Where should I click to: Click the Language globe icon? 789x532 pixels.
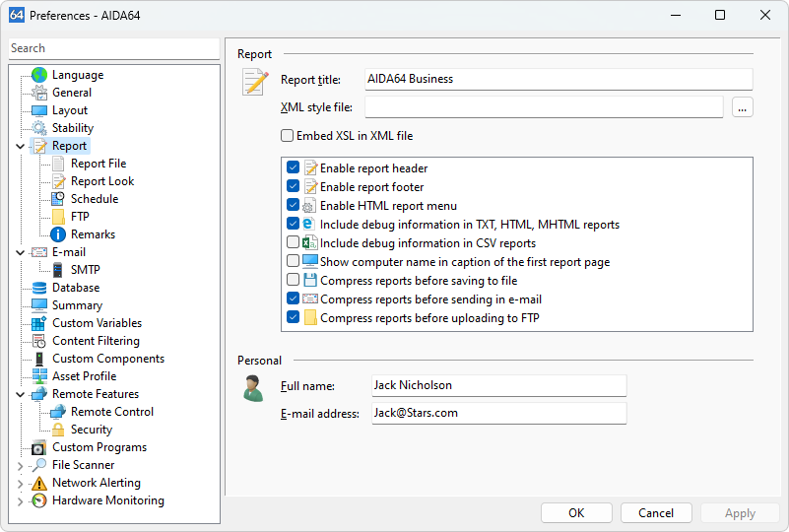[39, 75]
